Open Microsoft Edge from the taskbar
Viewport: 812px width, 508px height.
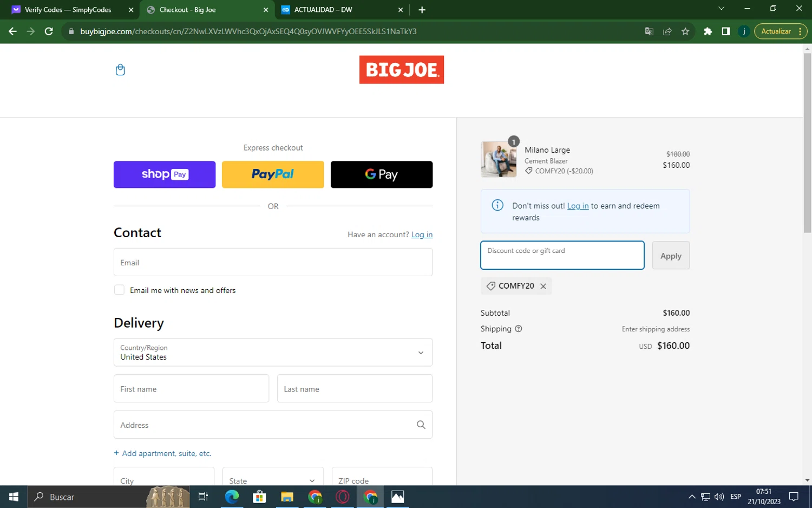(x=232, y=497)
